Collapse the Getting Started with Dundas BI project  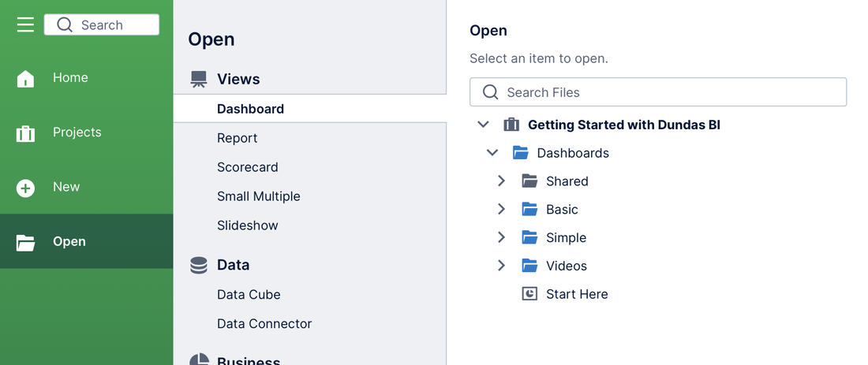tap(483, 125)
